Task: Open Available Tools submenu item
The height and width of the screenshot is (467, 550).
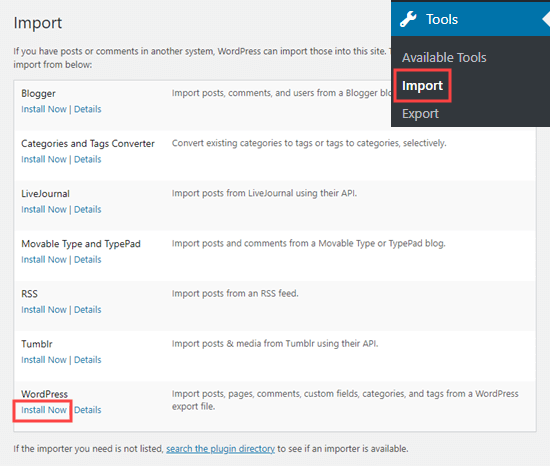Action: pos(444,58)
